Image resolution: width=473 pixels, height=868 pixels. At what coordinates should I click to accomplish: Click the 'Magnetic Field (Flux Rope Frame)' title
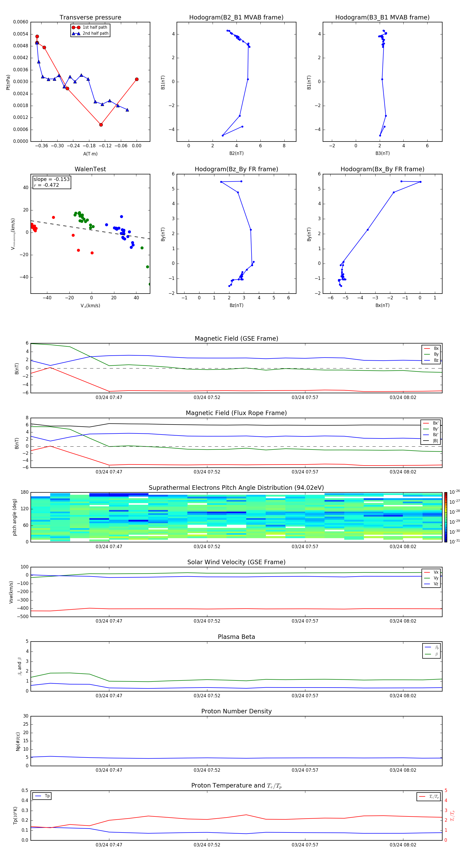click(x=236, y=413)
